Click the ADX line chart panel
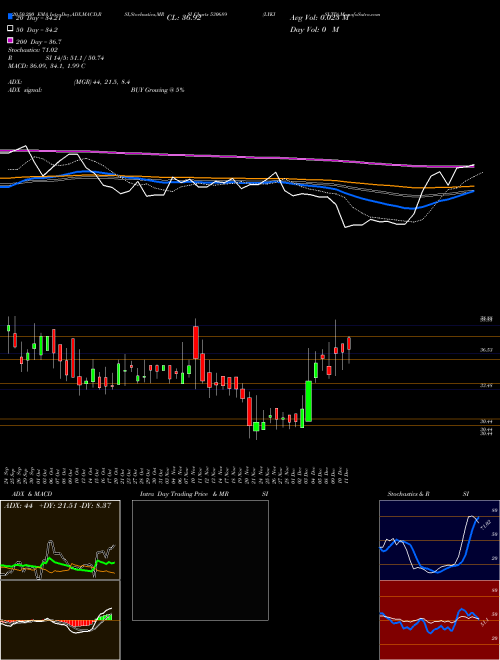This screenshot has width=500, height=660. pyautogui.click(x=60, y=540)
